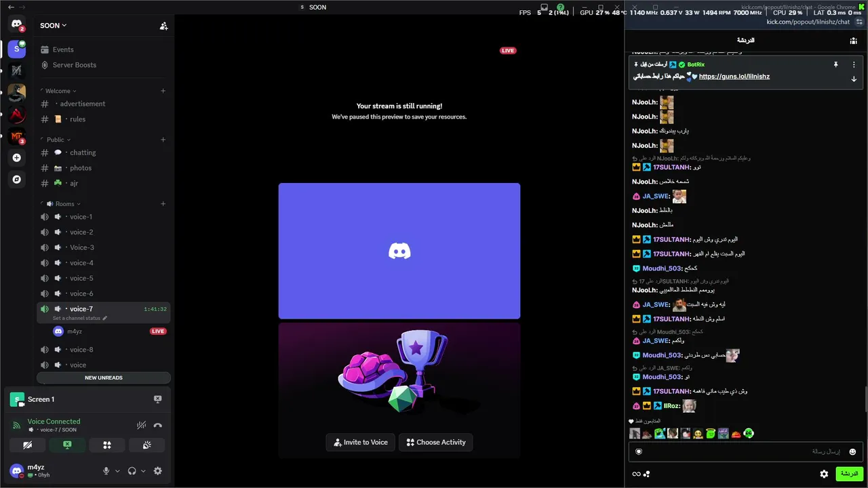Open guns.lol/lilnishz link in pinned message
868x488 pixels.
tap(734, 77)
